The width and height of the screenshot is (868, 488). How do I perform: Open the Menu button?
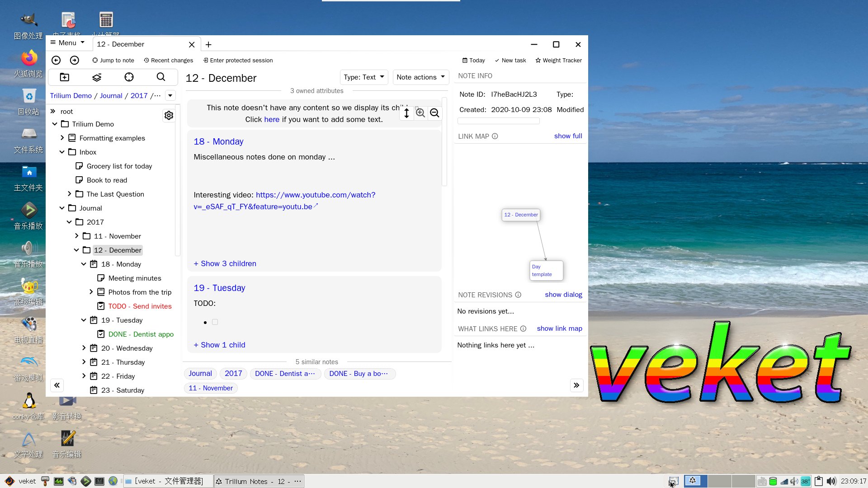tap(68, 43)
